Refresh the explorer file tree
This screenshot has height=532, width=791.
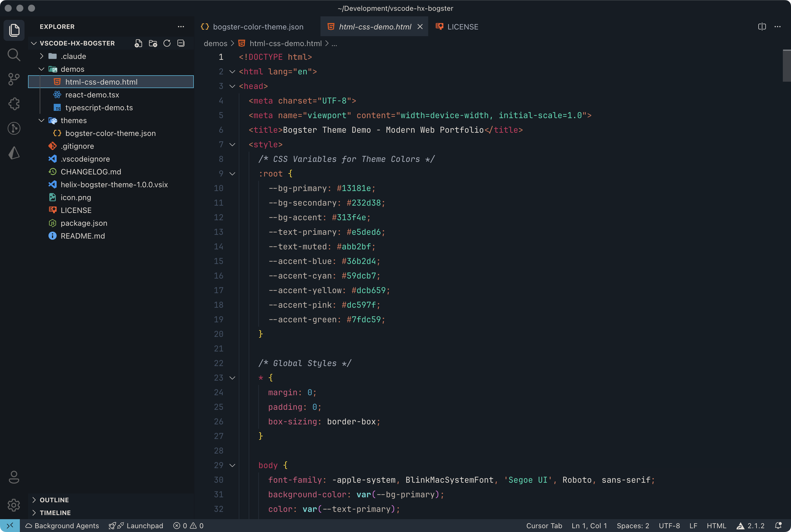(167, 43)
